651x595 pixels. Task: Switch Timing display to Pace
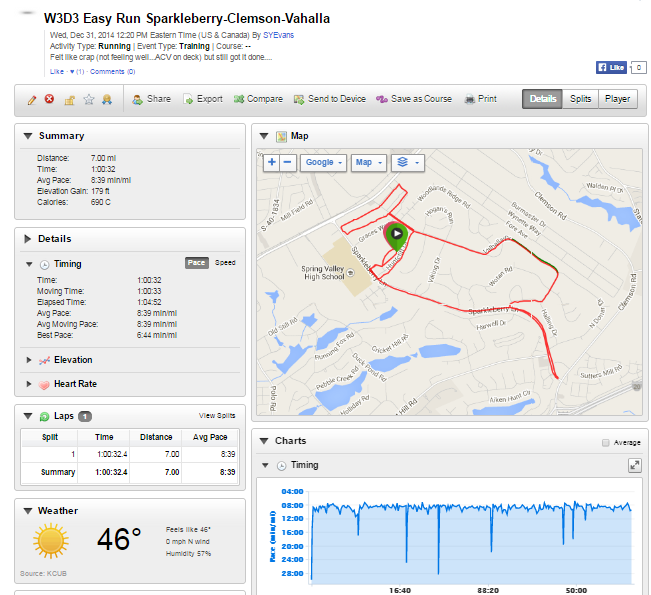click(197, 263)
